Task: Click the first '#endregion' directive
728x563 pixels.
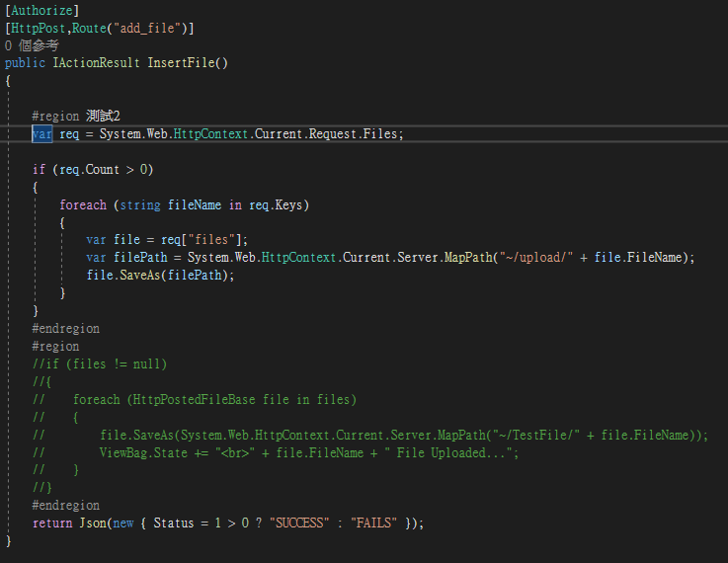Action: tap(65, 329)
